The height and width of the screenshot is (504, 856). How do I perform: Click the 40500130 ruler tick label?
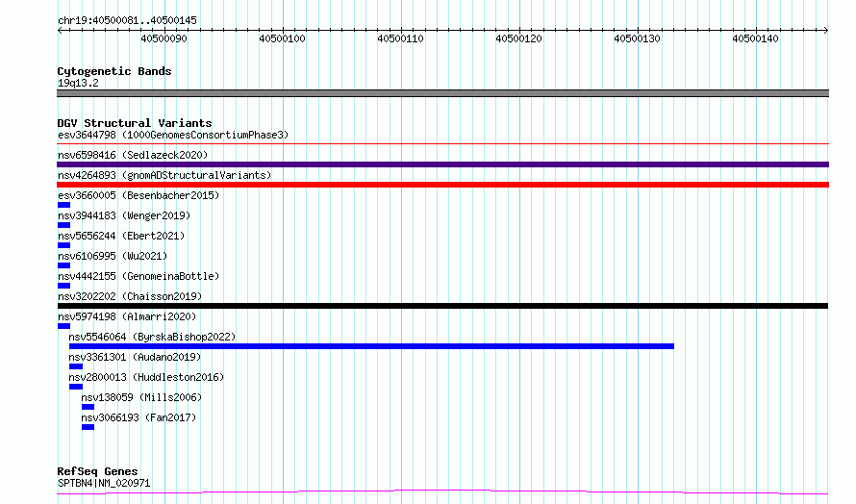pyautogui.click(x=637, y=38)
